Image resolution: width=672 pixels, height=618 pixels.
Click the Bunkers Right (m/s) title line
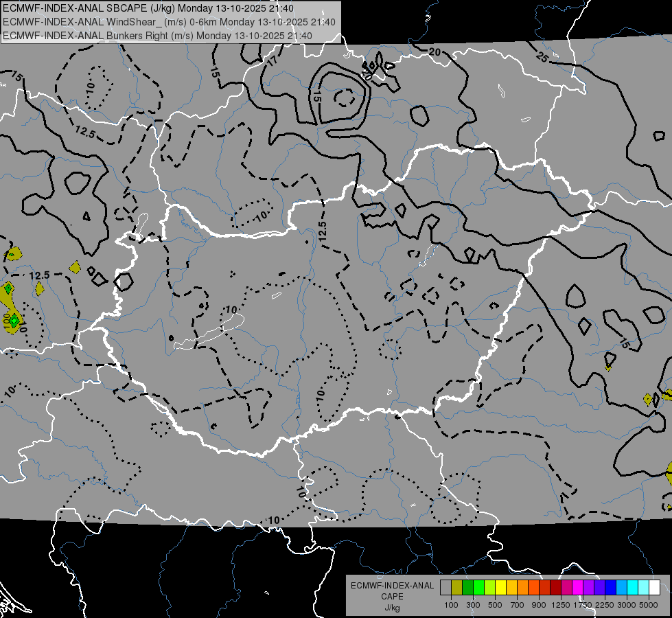click(x=157, y=36)
